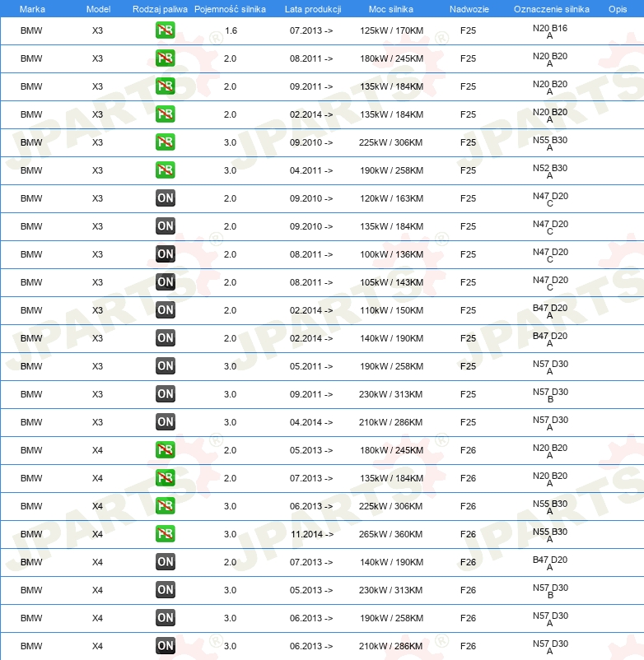Select the X3 N55 B30 A engine code

click(549, 143)
